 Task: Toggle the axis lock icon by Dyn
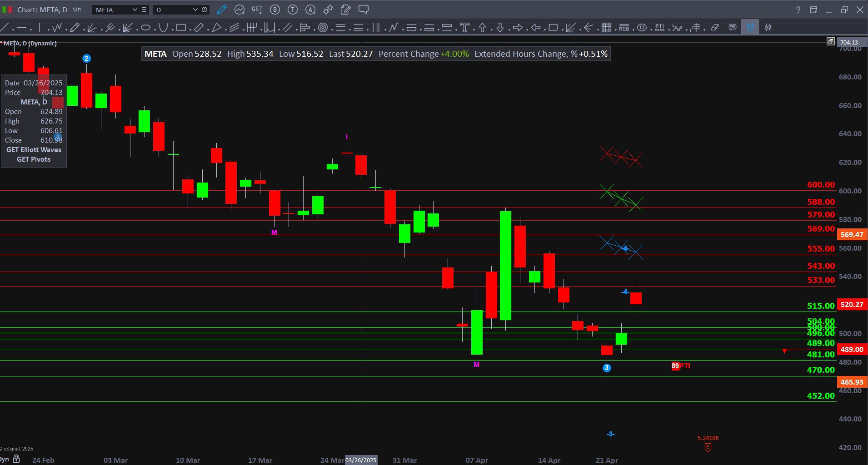16,459
